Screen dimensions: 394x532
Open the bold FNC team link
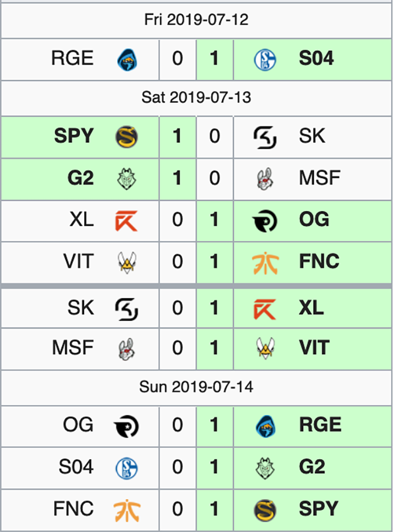[319, 261]
